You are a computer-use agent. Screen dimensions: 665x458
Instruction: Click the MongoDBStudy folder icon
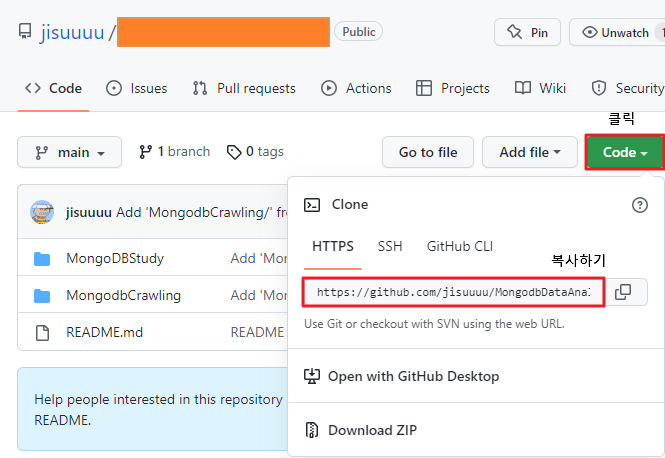click(42, 259)
